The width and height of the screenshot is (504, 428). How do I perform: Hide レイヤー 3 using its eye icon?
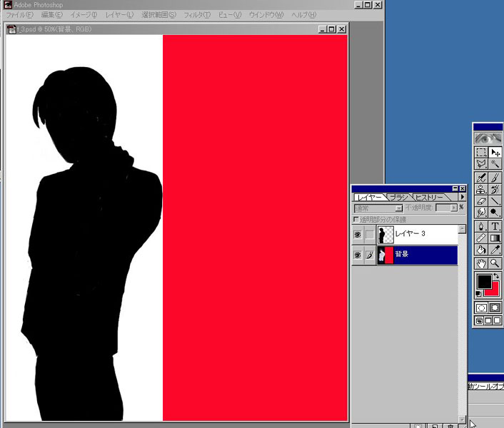coord(358,235)
